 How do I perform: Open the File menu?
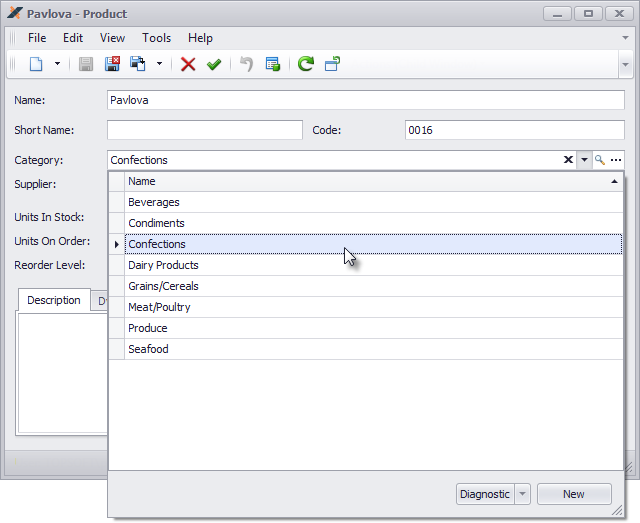coord(37,38)
